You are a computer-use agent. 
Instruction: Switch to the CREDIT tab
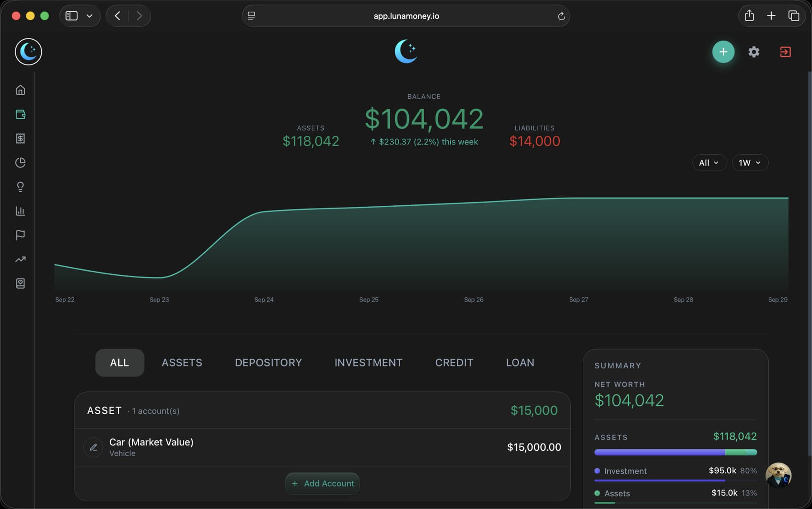(454, 362)
